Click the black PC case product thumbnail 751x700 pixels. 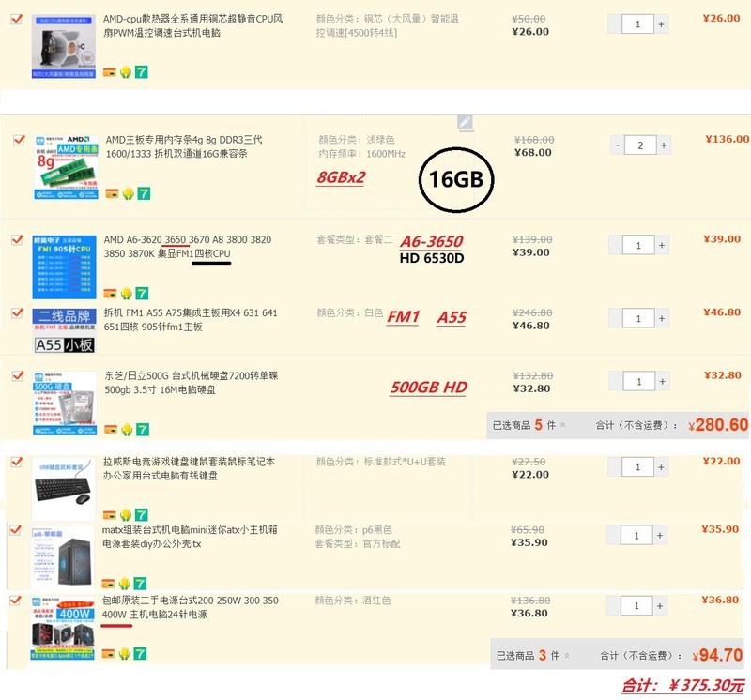click(62, 557)
